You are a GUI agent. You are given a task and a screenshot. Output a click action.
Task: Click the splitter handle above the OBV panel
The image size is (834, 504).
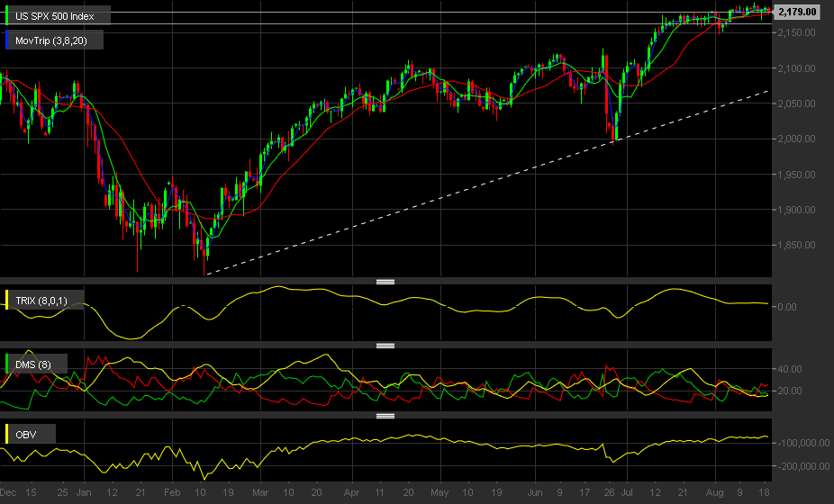click(x=385, y=417)
